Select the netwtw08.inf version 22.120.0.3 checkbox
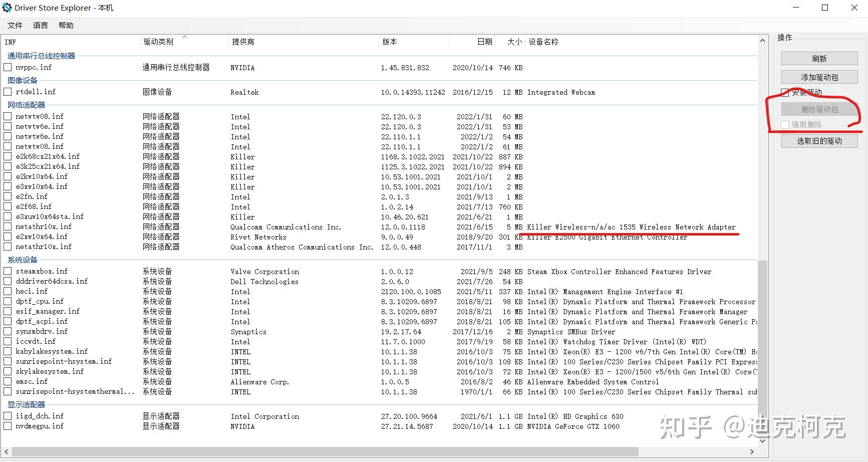Screen dimensions: 868x462 (8, 116)
